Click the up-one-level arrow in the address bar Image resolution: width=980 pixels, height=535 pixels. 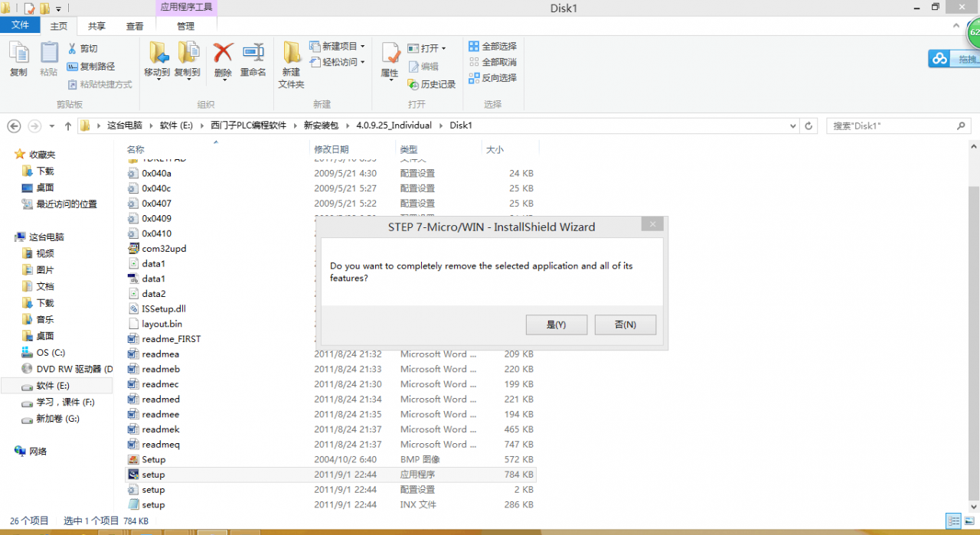click(x=68, y=126)
